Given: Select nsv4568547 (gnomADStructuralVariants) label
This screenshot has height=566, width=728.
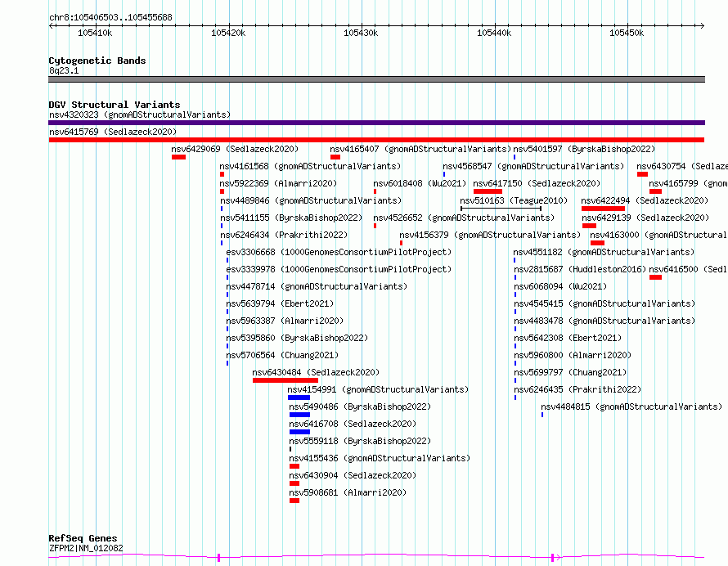Looking at the screenshot, I should pyautogui.click(x=533, y=166).
